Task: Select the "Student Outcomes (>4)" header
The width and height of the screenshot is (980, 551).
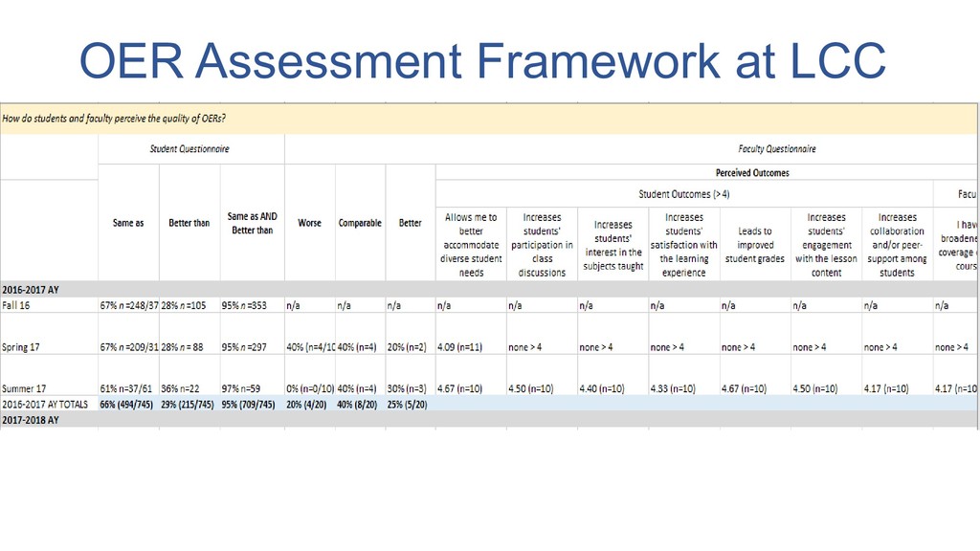Action: (683, 194)
